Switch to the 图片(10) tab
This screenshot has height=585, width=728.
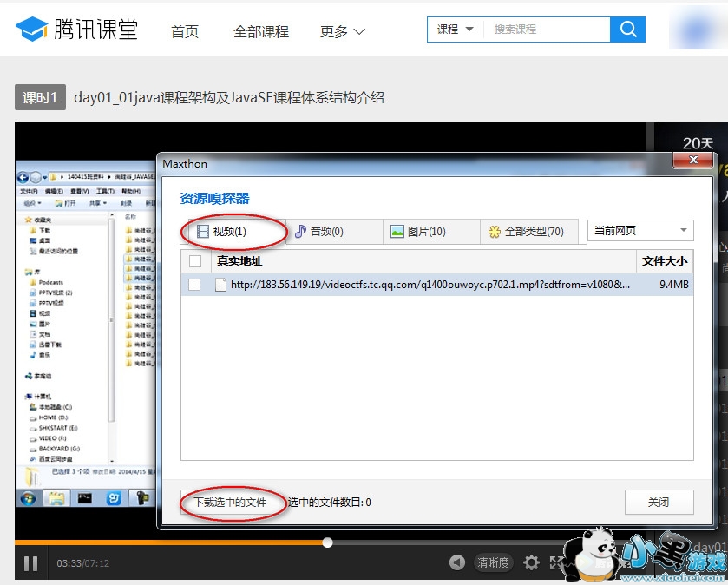coord(431,231)
